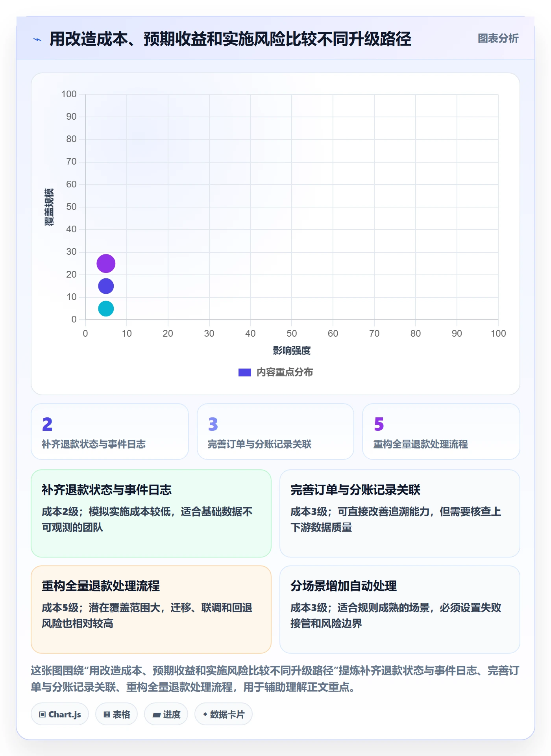Toggle the 内容重点分布 legend swatch

(x=245, y=372)
